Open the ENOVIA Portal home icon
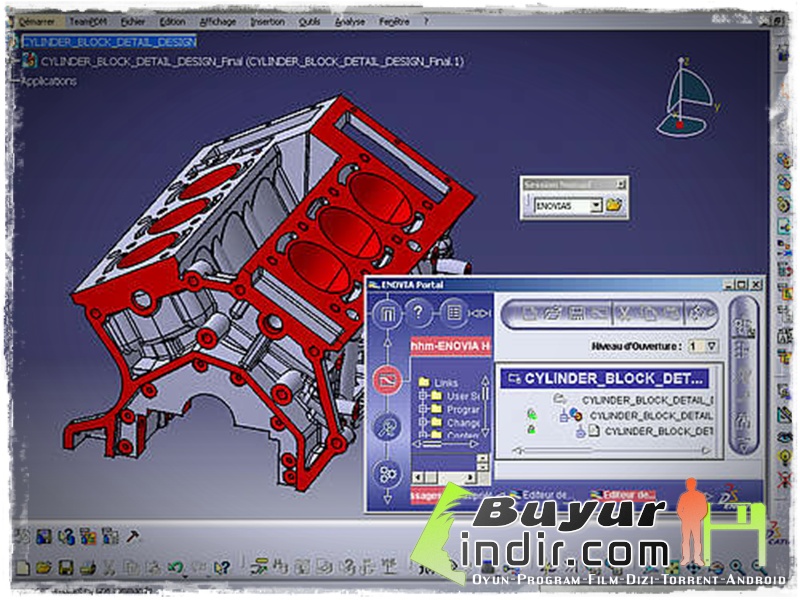The width and height of the screenshot is (800, 600). (x=387, y=310)
